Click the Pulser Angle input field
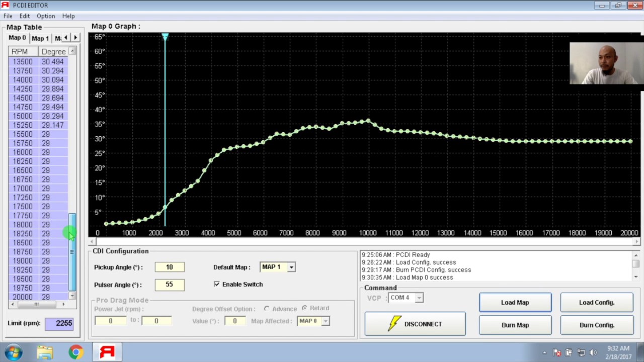Viewport: 644px width, 362px height. [170, 285]
